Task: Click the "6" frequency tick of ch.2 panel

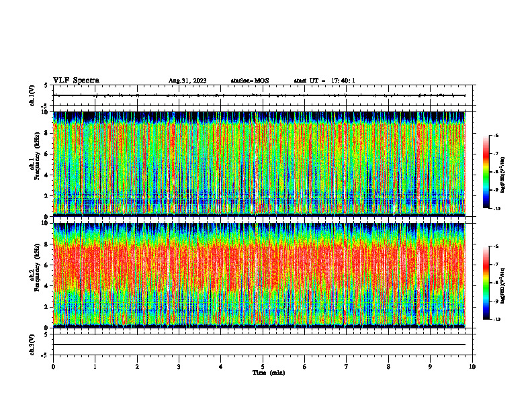Action: pos(47,265)
